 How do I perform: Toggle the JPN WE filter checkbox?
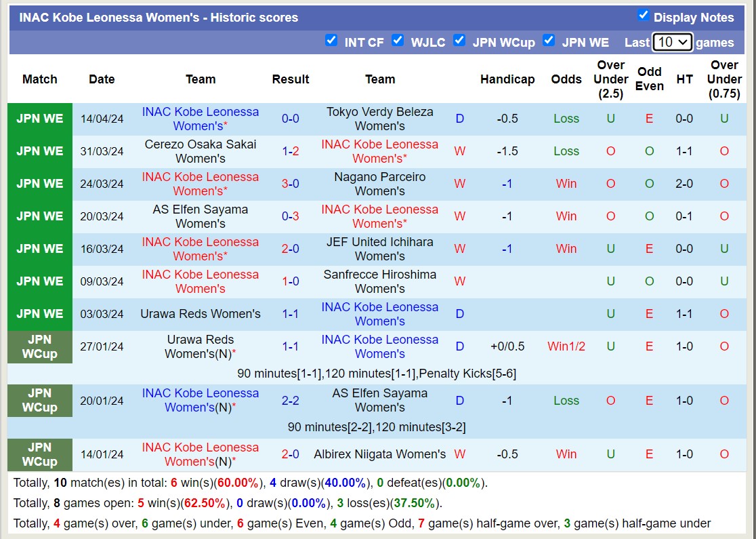[x=549, y=40]
